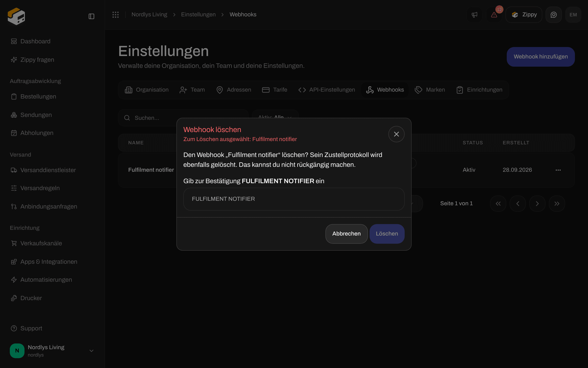Open the Zippy assistant button
The image size is (588, 368).
pos(524,15)
